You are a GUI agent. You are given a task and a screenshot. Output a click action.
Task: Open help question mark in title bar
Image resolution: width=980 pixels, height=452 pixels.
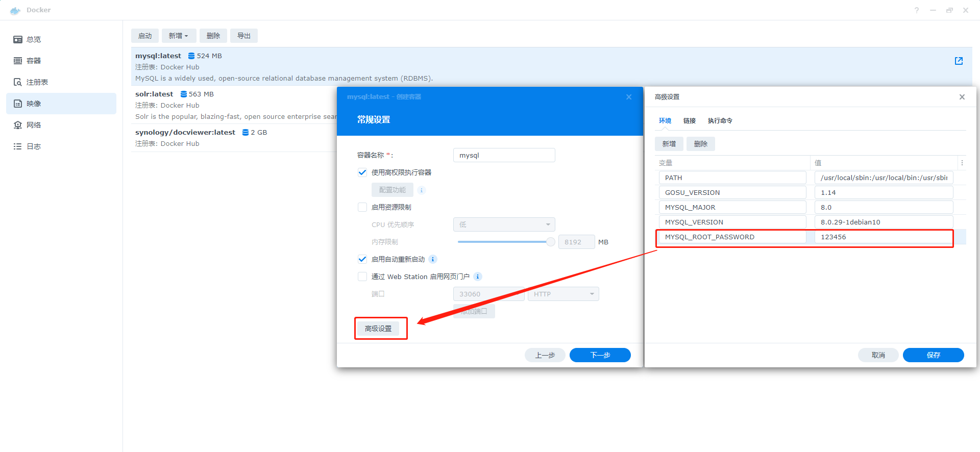917,10
